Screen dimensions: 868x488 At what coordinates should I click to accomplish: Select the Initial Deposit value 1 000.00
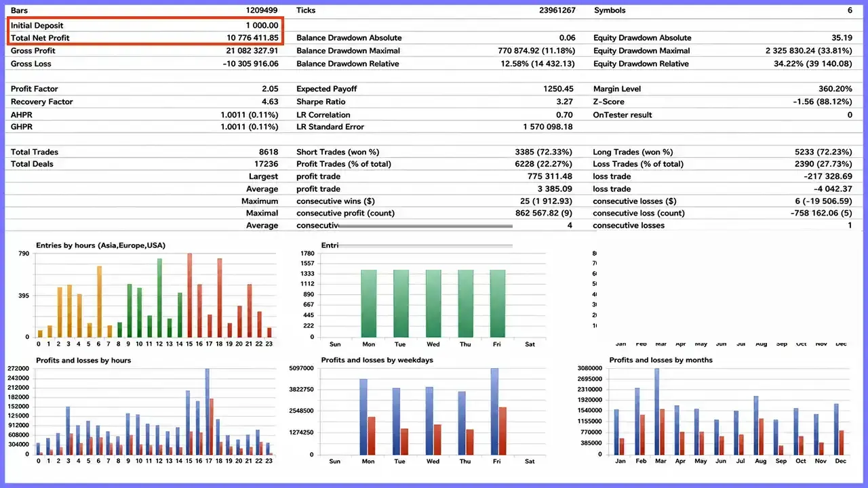tap(262, 25)
